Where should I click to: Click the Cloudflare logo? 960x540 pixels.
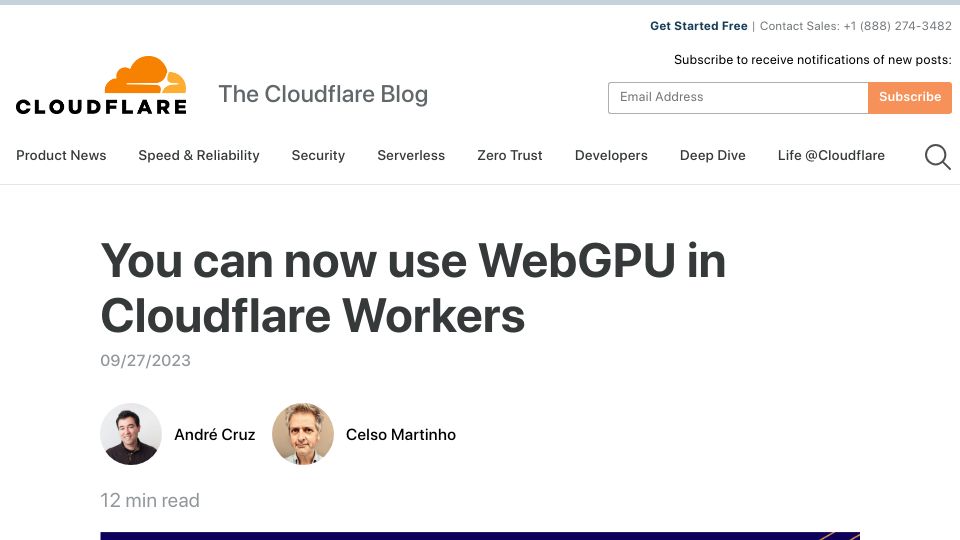(101, 86)
